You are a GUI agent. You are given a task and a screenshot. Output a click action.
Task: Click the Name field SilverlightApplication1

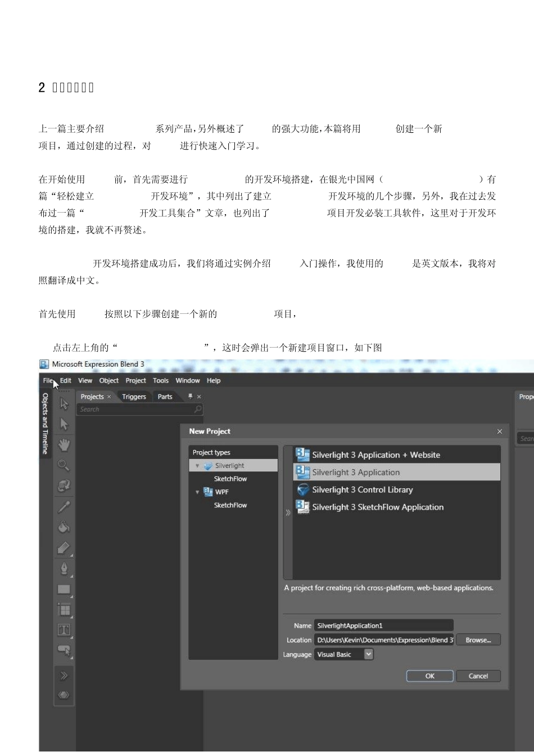[x=384, y=625]
